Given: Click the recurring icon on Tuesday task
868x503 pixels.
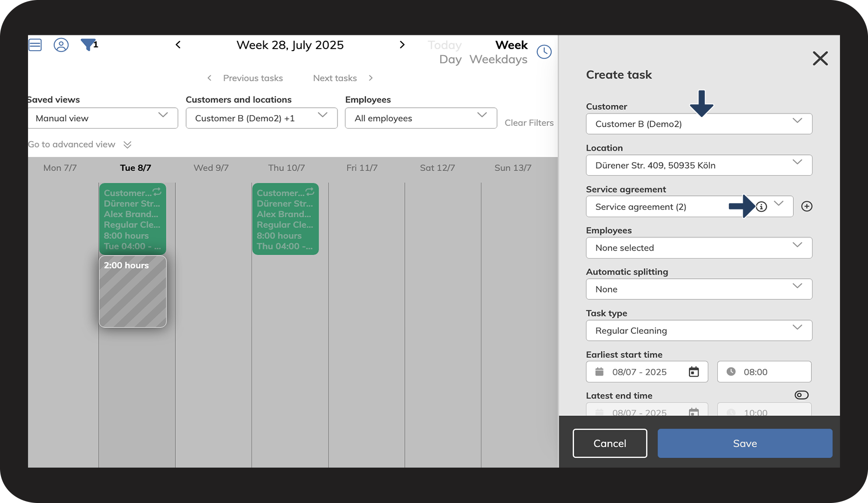Looking at the screenshot, I should [157, 191].
